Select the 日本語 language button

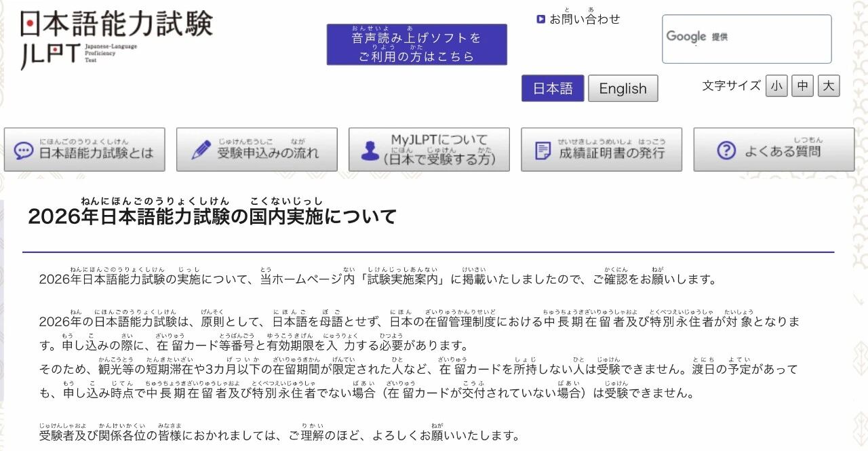[x=552, y=89]
